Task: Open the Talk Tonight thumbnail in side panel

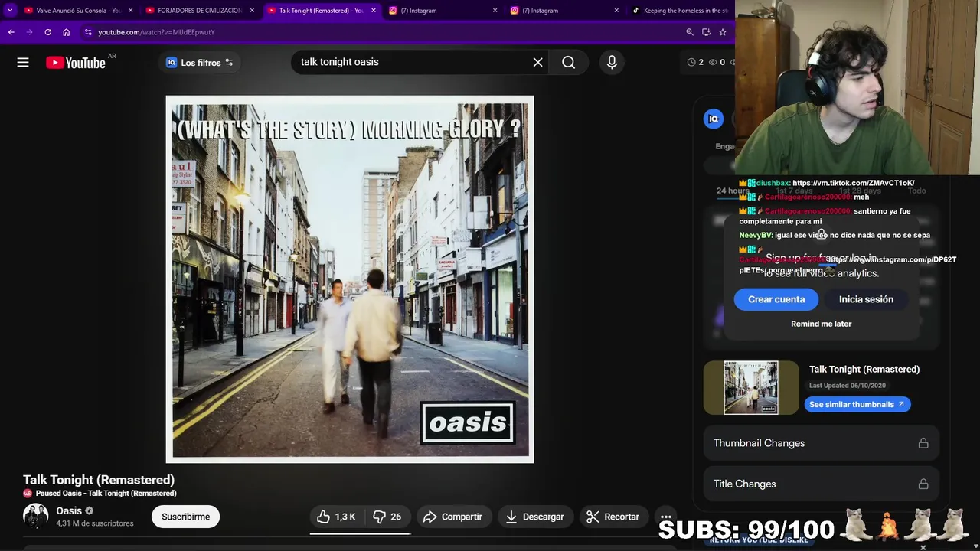Action: [x=751, y=387]
